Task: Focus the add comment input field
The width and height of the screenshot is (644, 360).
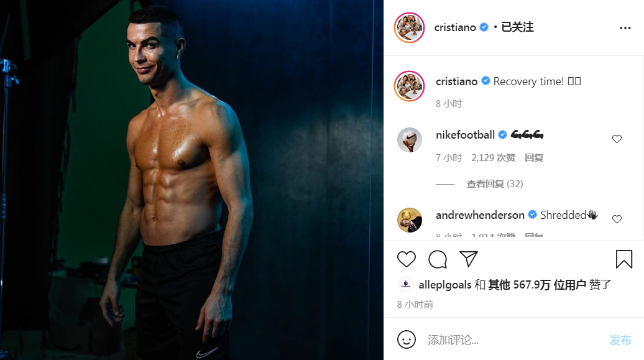Action: click(513, 340)
